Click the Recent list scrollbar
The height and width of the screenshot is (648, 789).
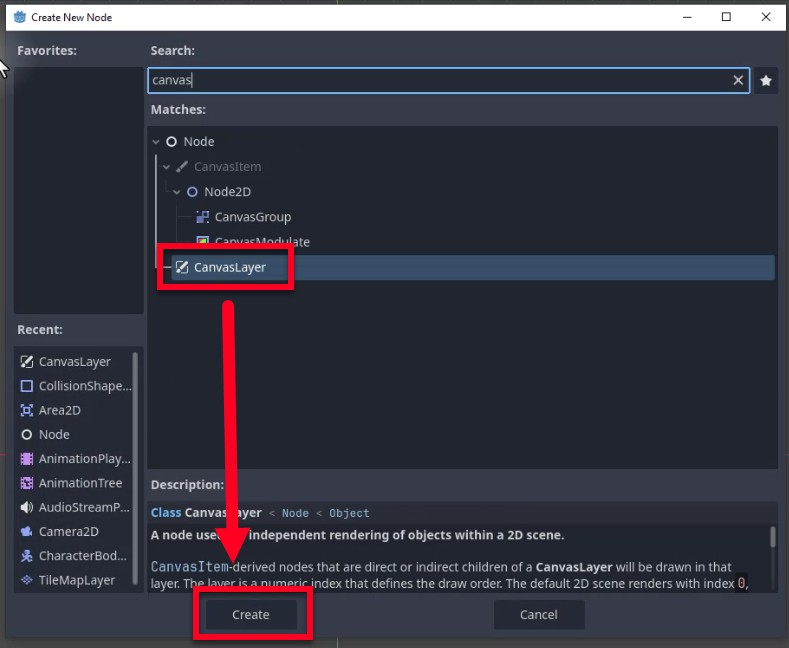[x=135, y=468]
